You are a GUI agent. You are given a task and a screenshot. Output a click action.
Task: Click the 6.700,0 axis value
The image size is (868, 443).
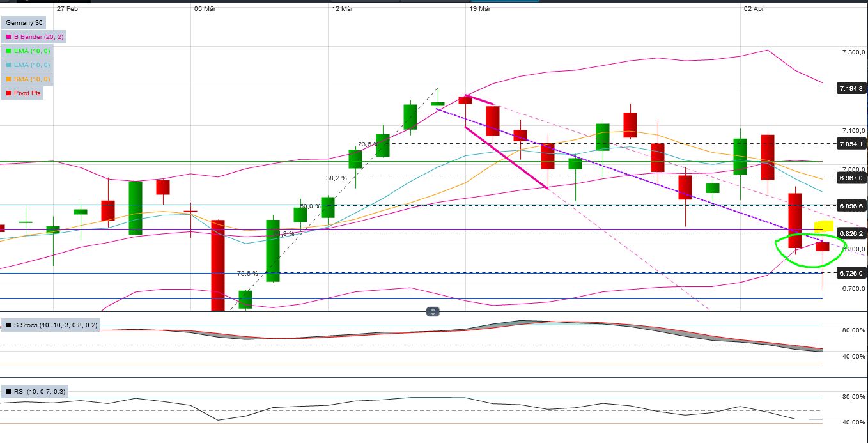853,289
